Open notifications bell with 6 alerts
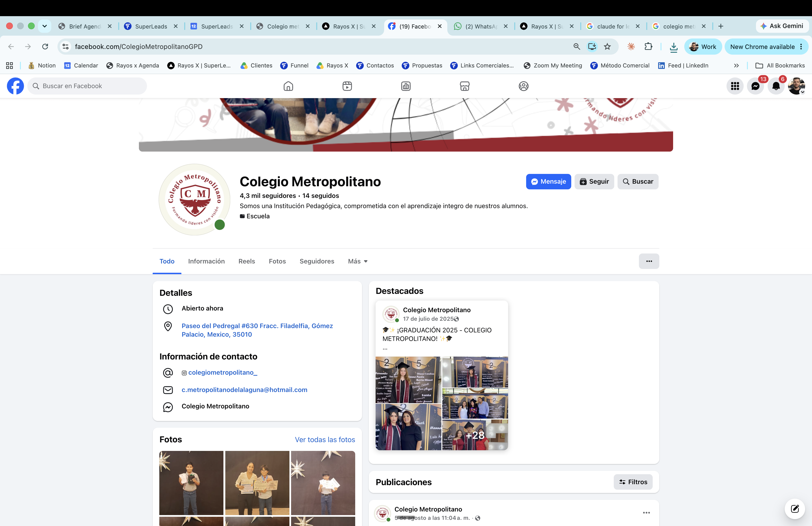This screenshot has height=526, width=812. pos(776,86)
